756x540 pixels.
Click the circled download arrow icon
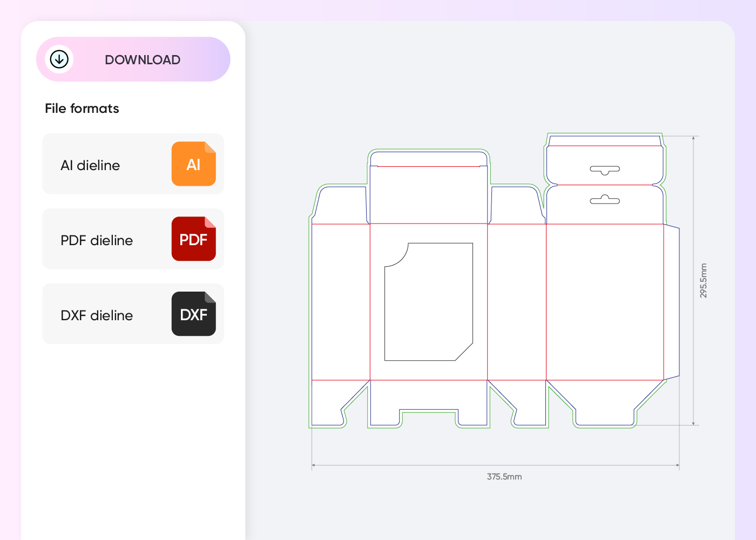coord(59,59)
